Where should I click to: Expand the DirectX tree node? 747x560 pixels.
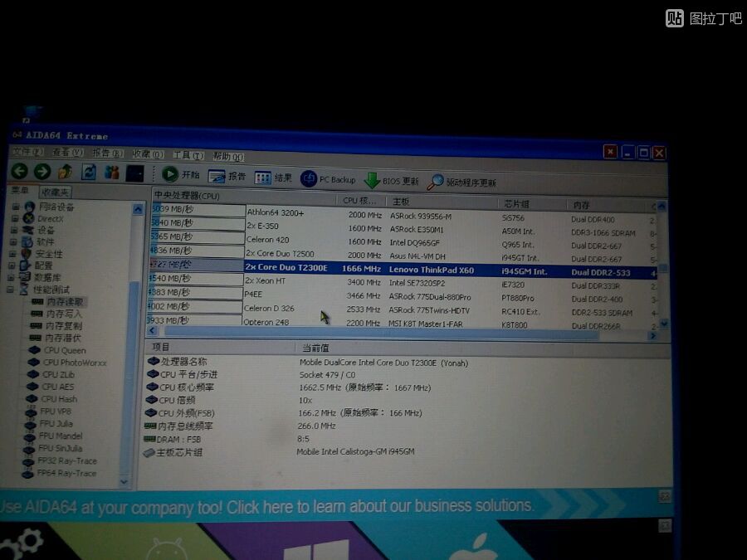coord(15,218)
